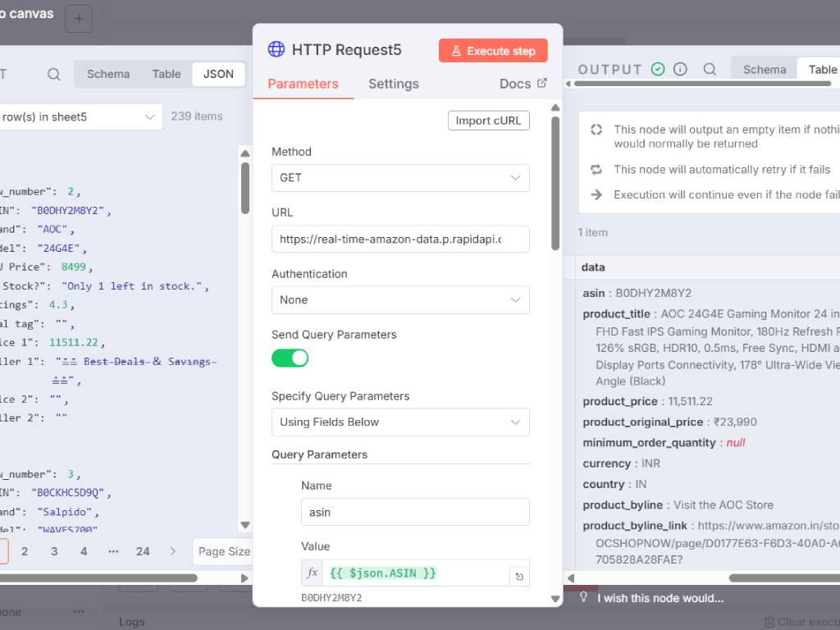Click the fx expression icon in Value field
840x630 pixels.
[313, 573]
